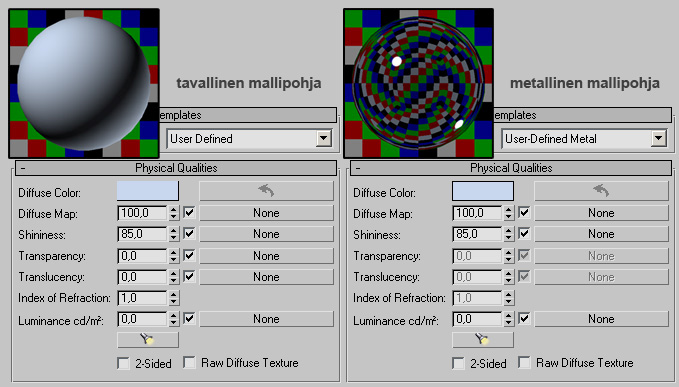The width and height of the screenshot is (679, 387).
Task: Click the Diffuse Color swatch in the left panel
Action: tap(148, 191)
